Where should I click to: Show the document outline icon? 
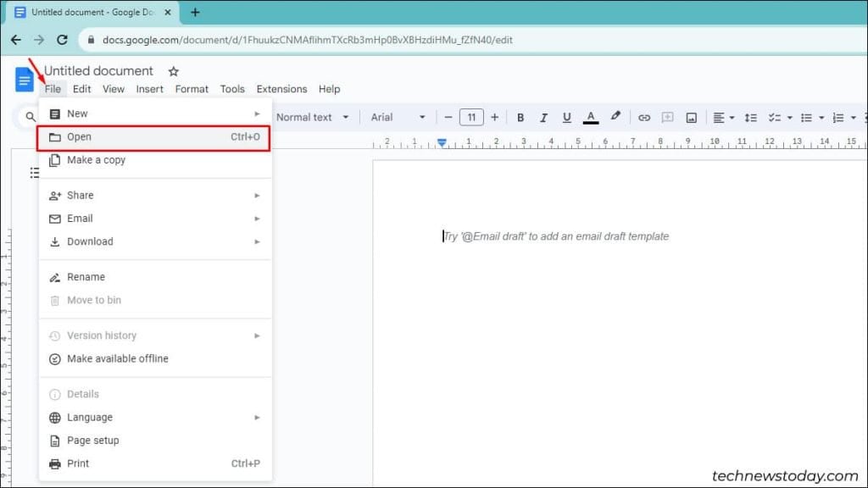[x=34, y=173]
